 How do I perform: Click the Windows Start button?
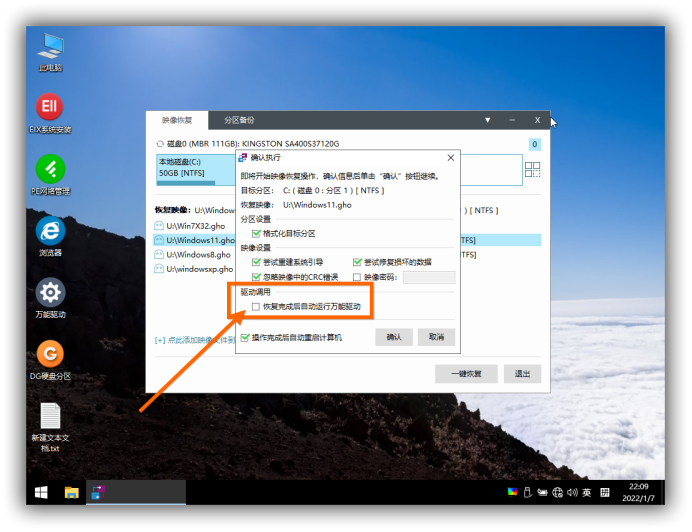click(x=42, y=492)
